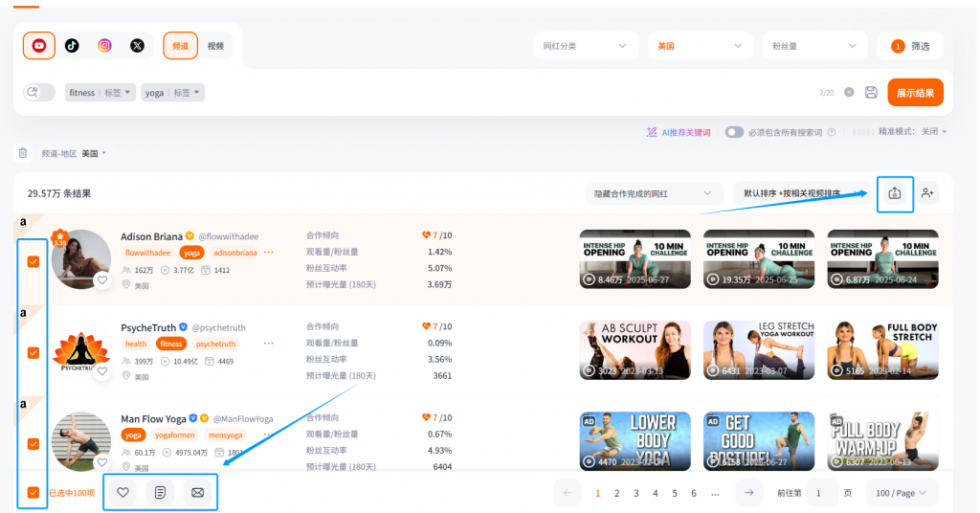This screenshot has width=980, height=513.
Task: Favorite Man Flow Yoga with heart icon
Action: (x=101, y=462)
